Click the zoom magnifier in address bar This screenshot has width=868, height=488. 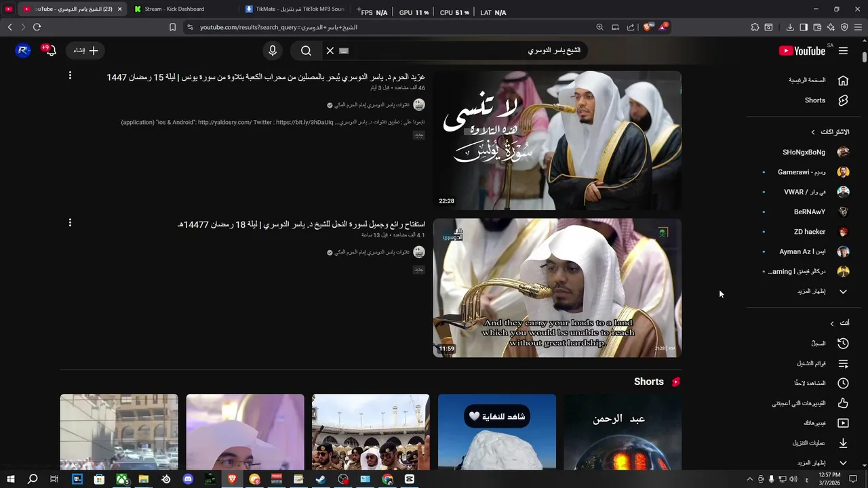(x=599, y=27)
